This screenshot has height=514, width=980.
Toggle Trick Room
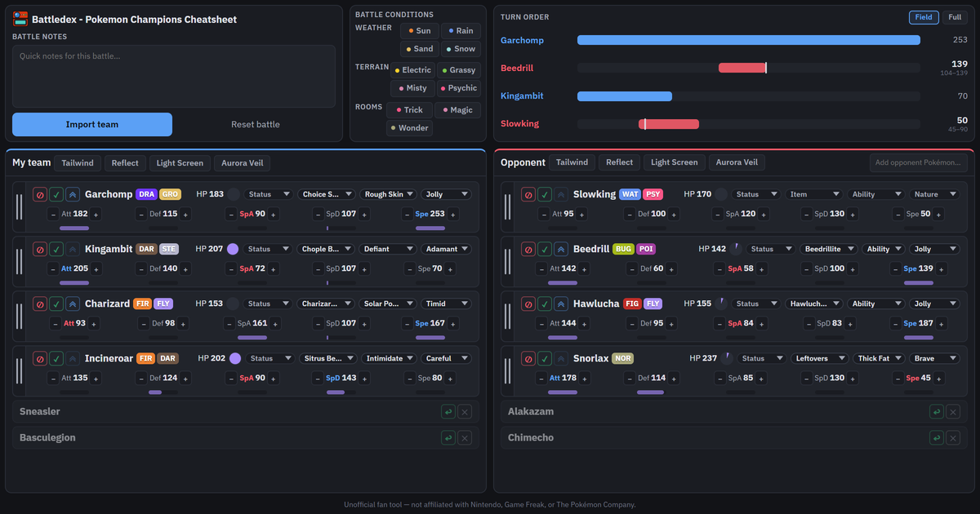tap(410, 110)
